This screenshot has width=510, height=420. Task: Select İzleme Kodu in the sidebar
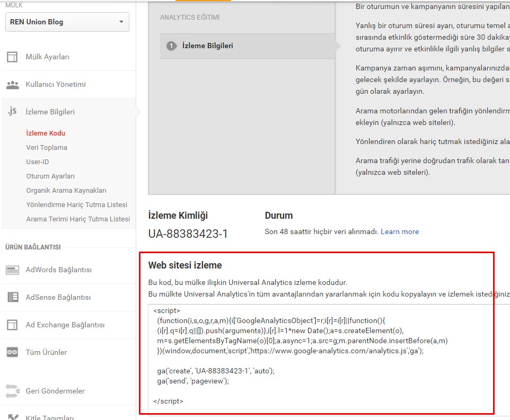(x=44, y=133)
